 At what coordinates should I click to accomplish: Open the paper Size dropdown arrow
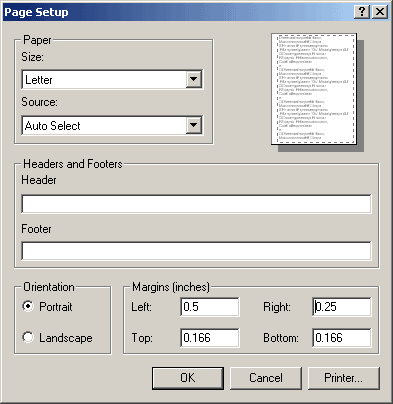pos(194,79)
